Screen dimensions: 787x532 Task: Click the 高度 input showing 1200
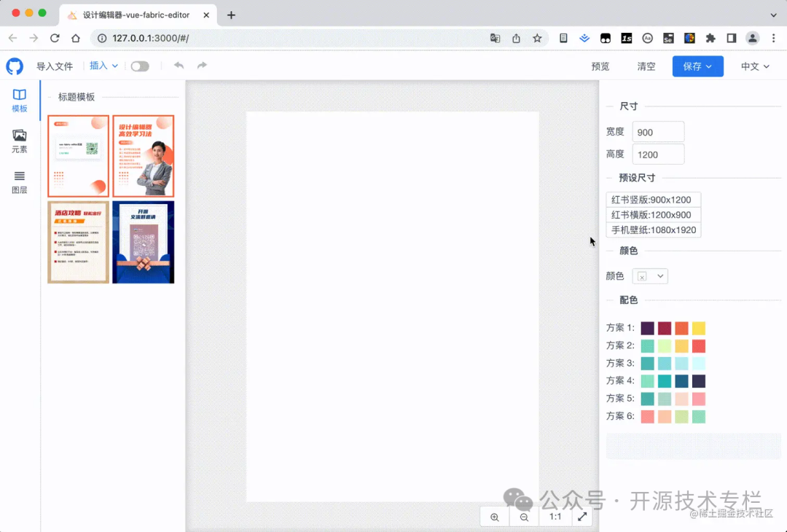[658, 154]
